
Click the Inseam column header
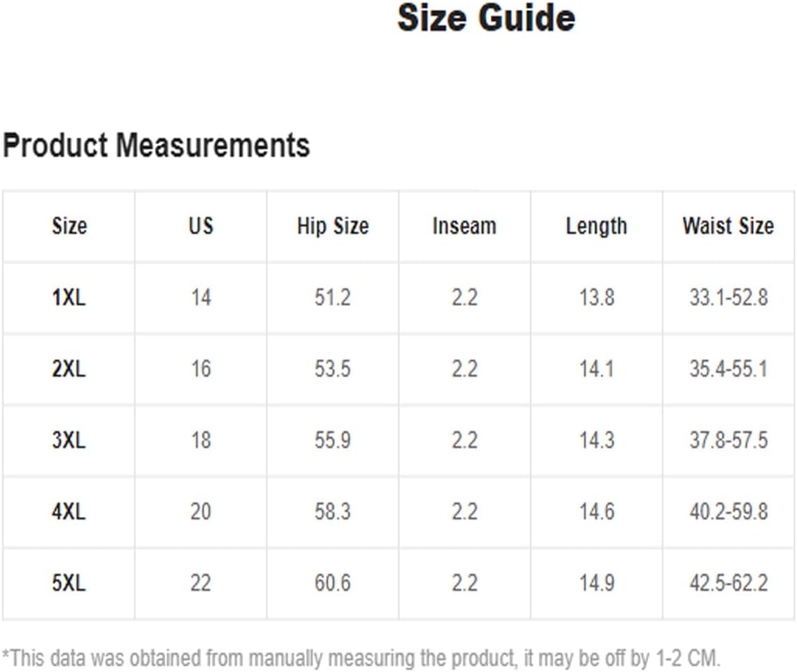(465, 226)
